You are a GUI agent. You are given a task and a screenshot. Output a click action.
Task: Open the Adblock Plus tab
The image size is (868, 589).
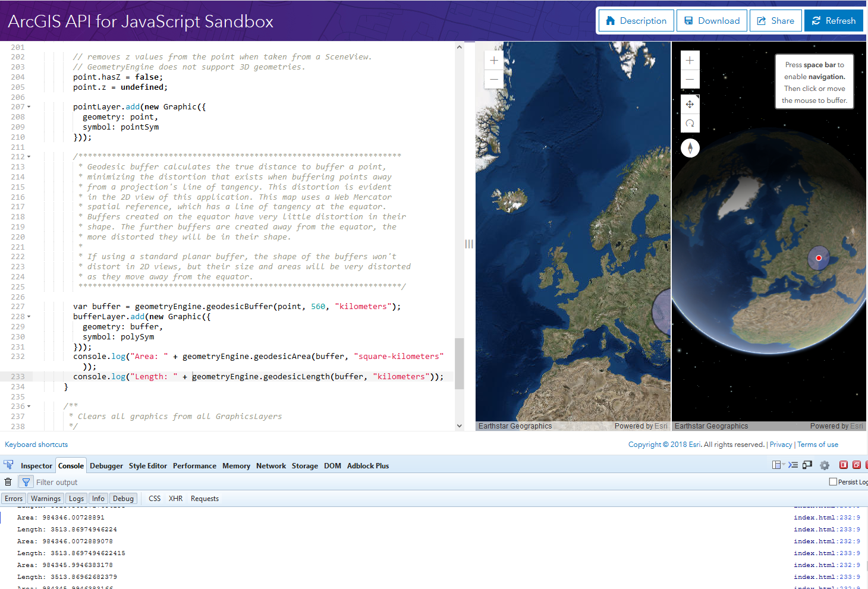368,466
